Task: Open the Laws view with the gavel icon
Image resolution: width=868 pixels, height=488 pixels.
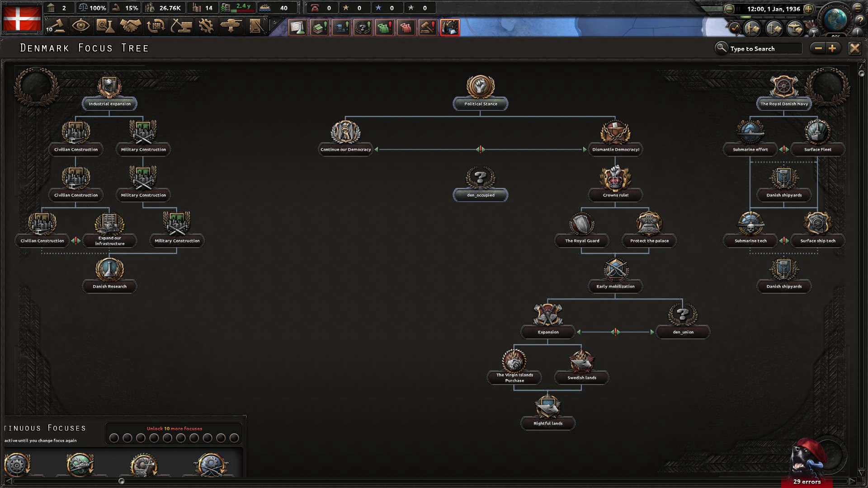Action: click(57, 26)
